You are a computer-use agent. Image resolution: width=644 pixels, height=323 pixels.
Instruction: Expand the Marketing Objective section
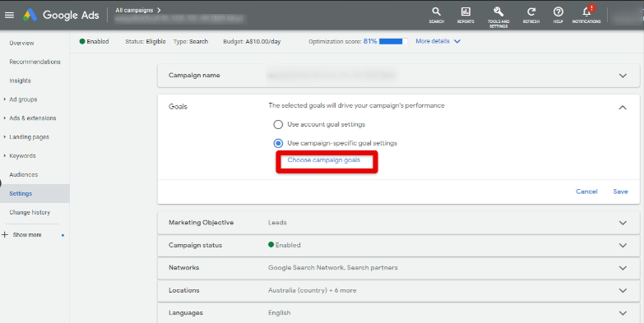pyautogui.click(x=623, y=223)
